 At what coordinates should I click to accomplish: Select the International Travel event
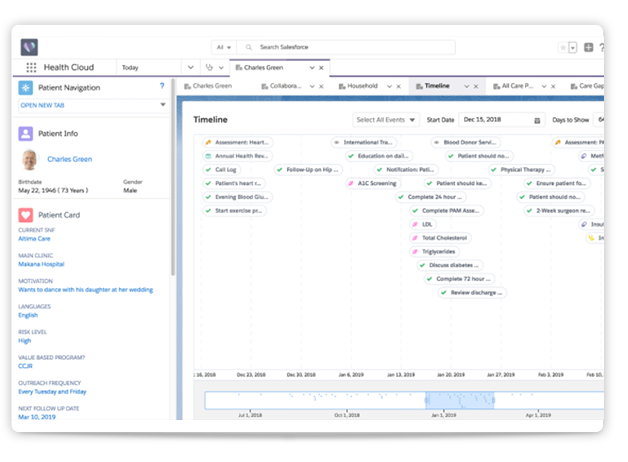pyautogui.click(x=364, y=142)
